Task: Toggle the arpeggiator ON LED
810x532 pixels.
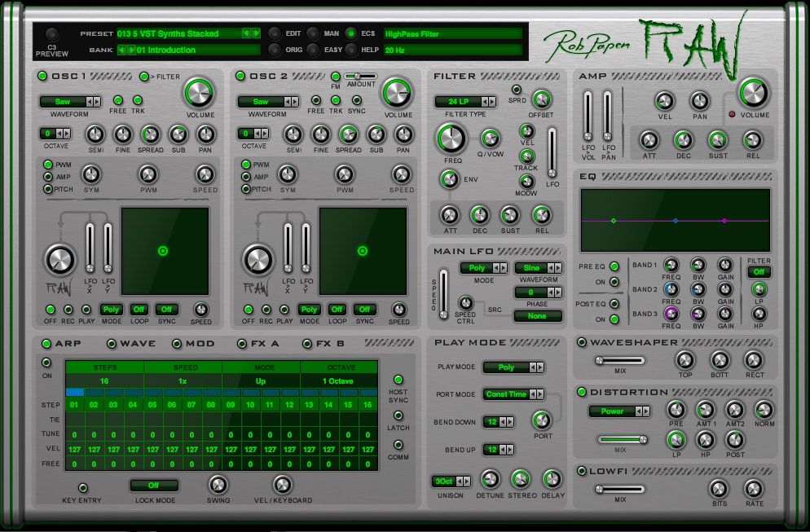Action: (x=46, y=363)
